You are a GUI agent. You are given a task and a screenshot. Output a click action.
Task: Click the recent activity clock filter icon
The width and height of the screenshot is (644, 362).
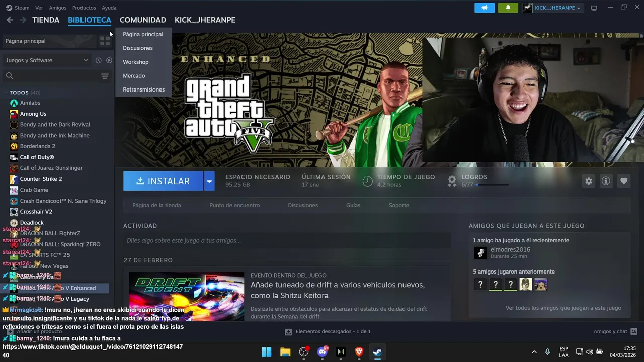coord(98,60)
